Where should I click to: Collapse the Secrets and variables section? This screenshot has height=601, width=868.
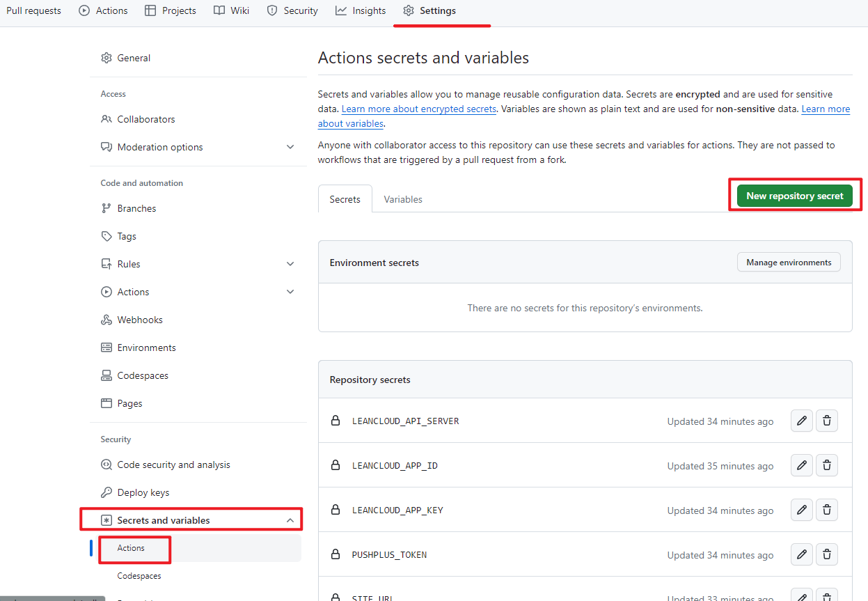click(290, 520)
